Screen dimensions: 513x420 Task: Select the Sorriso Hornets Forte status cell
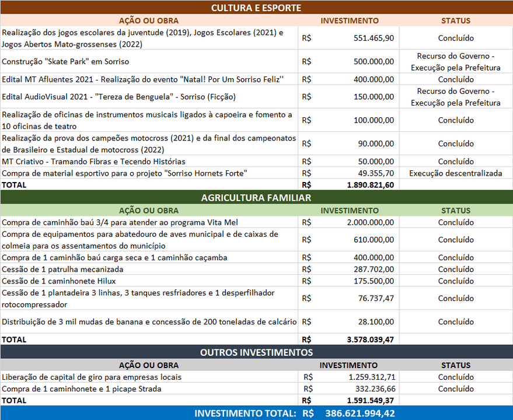[456, 173]
